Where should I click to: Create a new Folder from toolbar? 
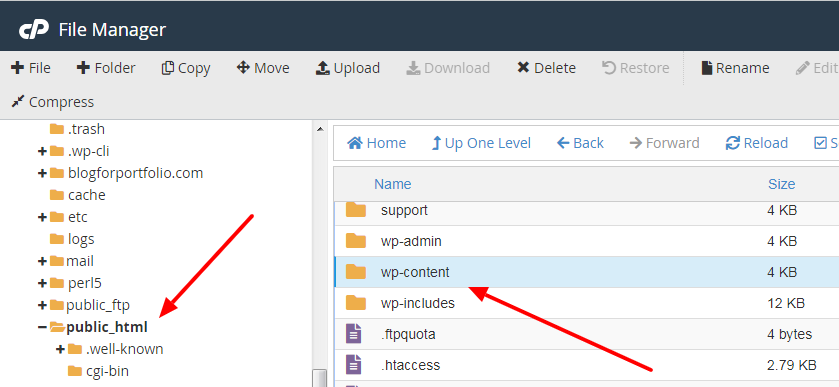point(106,68)
